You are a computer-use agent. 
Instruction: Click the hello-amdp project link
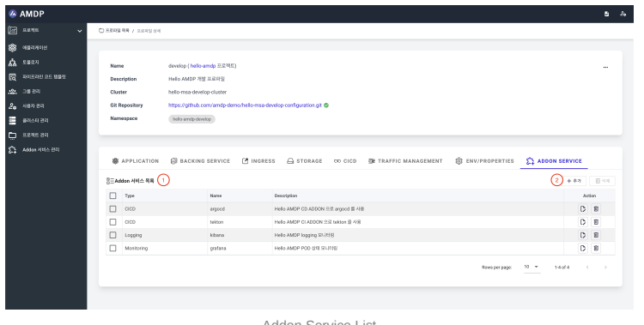point(203,66)
